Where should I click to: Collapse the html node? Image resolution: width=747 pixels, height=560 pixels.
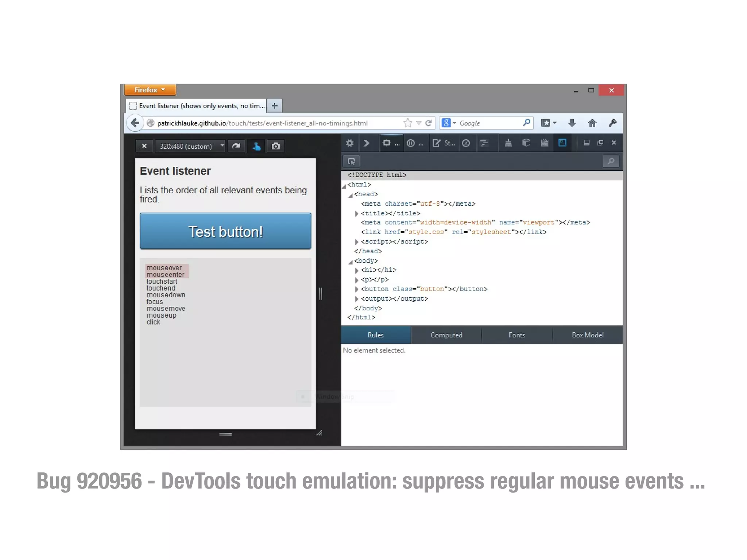coord(344,186)
